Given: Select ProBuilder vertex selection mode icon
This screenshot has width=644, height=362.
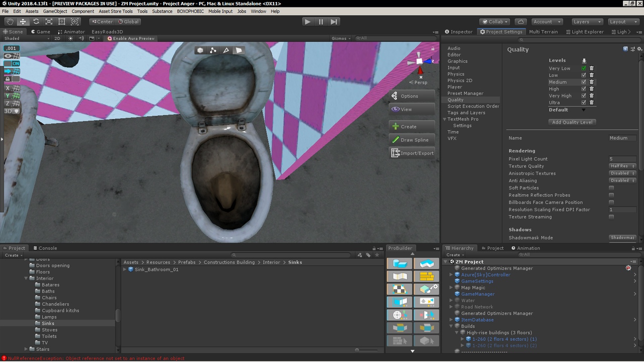Looking at the screenshot, I should point(213,50).
